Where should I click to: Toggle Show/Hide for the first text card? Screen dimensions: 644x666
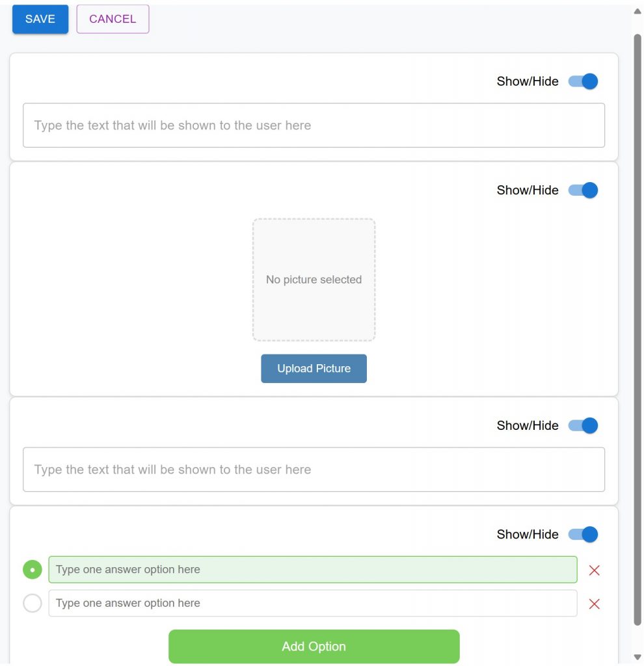583,81
